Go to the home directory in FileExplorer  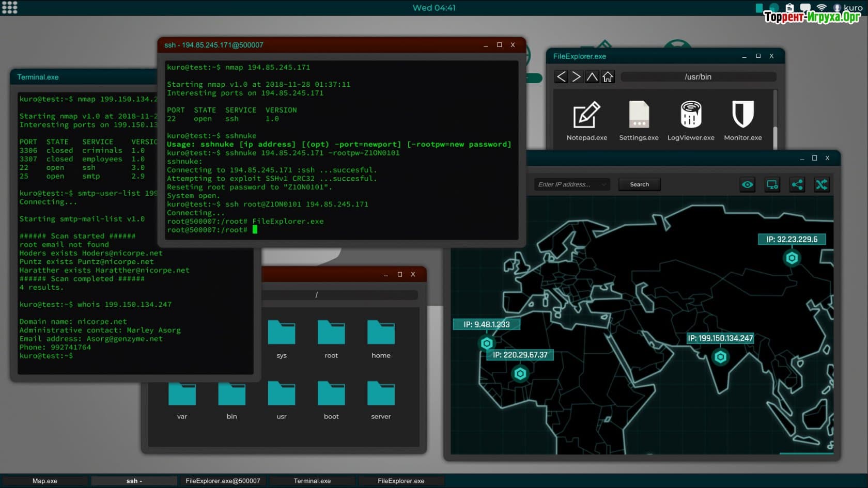(x=608, y=77)
